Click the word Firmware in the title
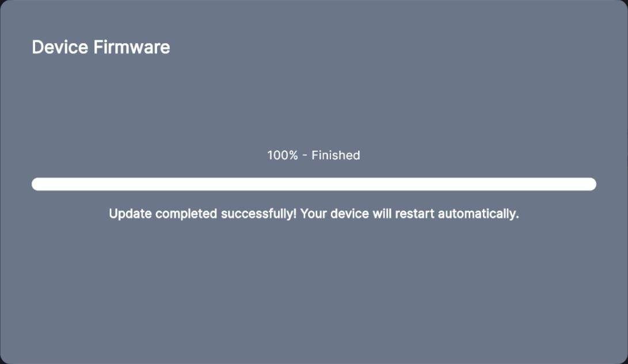This screenshot has width=628, height=364. tap(132, 47)
